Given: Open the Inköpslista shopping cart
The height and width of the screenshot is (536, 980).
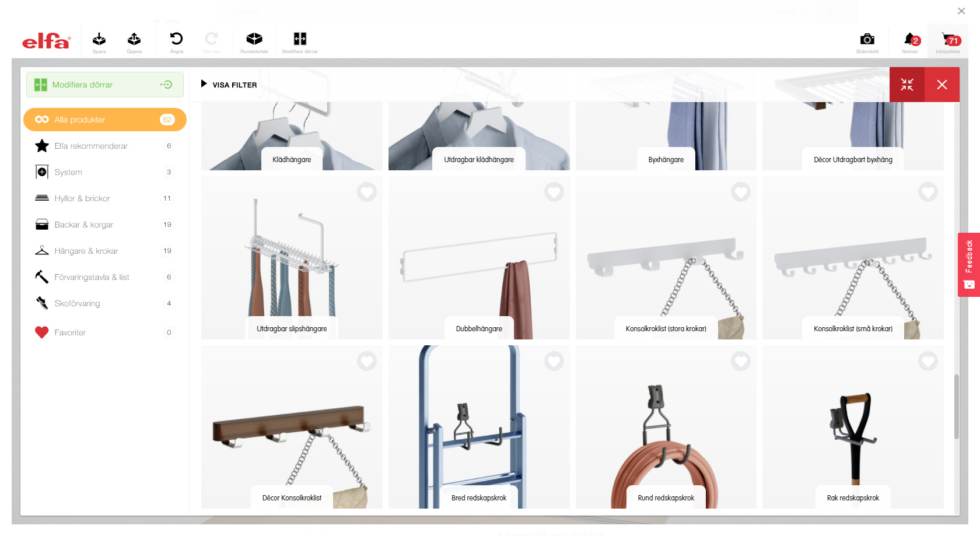Looking at the screenshot, I should click(x=948, y=41).
